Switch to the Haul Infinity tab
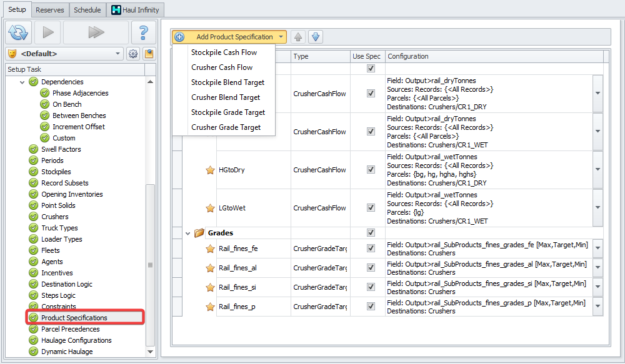Image resolution: width=625 pixels, height=364 pixels. click(x=136, y=9)
